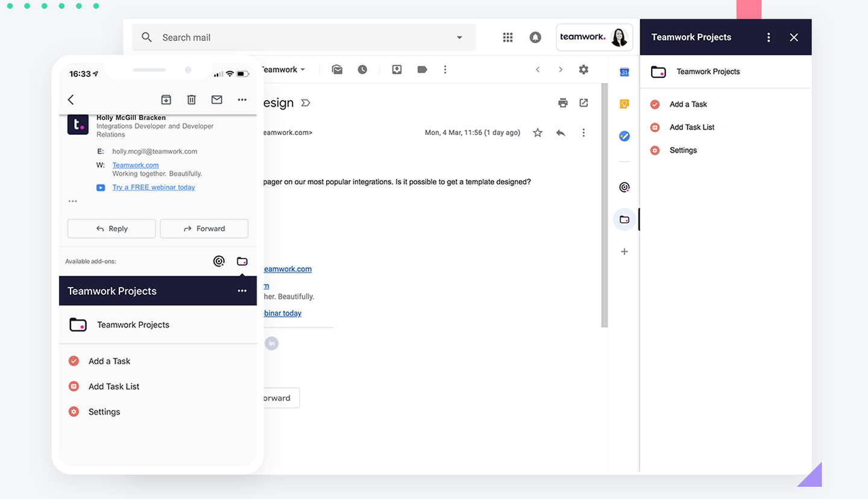Open Google Tasks in the sidebar
Screen dimensions: 868x499
624,136
